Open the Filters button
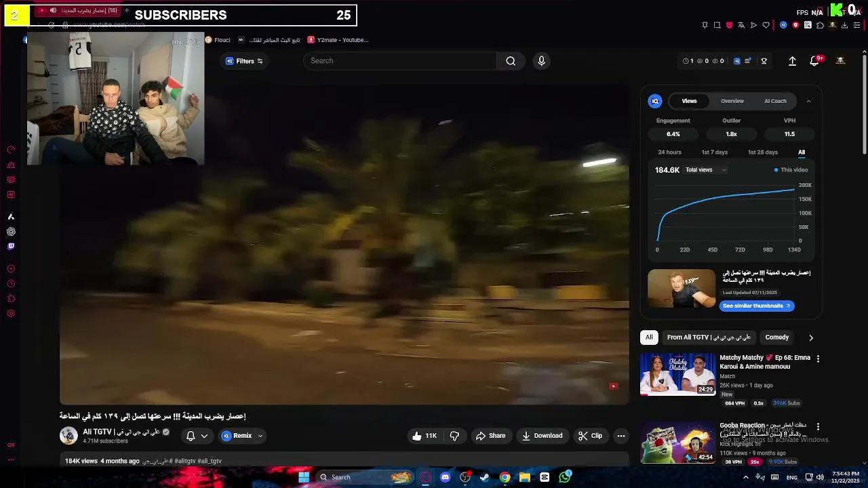This screenshot has height=488, width=868. tap(244, 61)
